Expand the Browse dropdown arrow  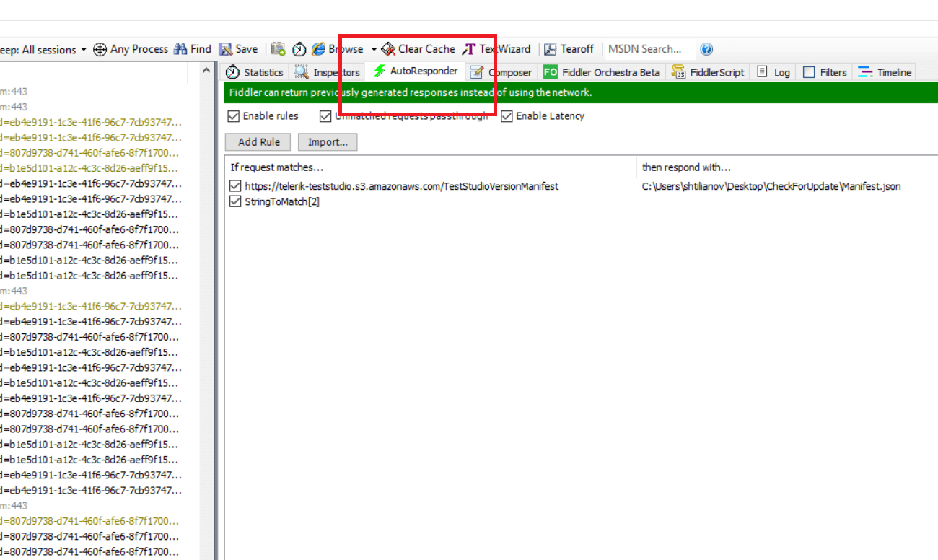[x=374, y=50]
